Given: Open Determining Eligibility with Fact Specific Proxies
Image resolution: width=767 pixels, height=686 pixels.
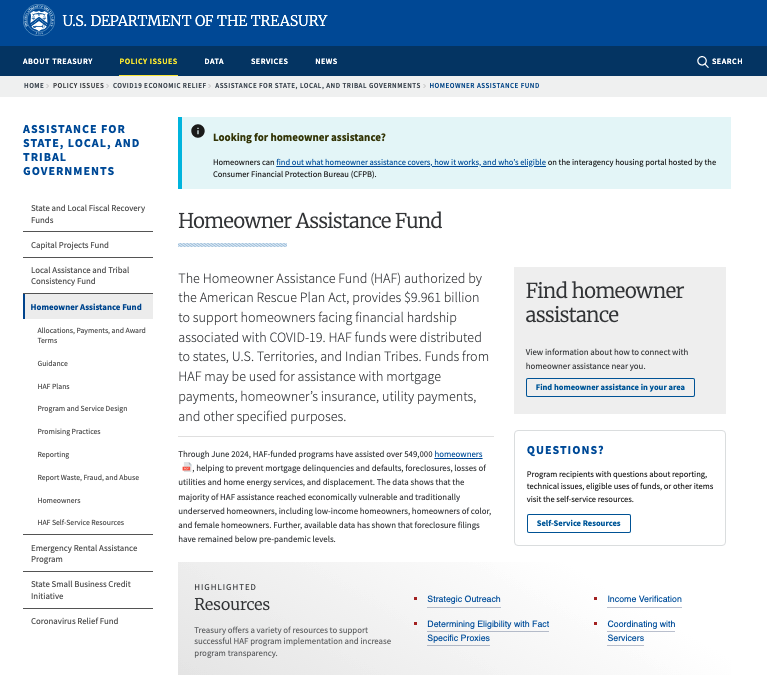Looking at the screenshot, I should coord(488,631).
